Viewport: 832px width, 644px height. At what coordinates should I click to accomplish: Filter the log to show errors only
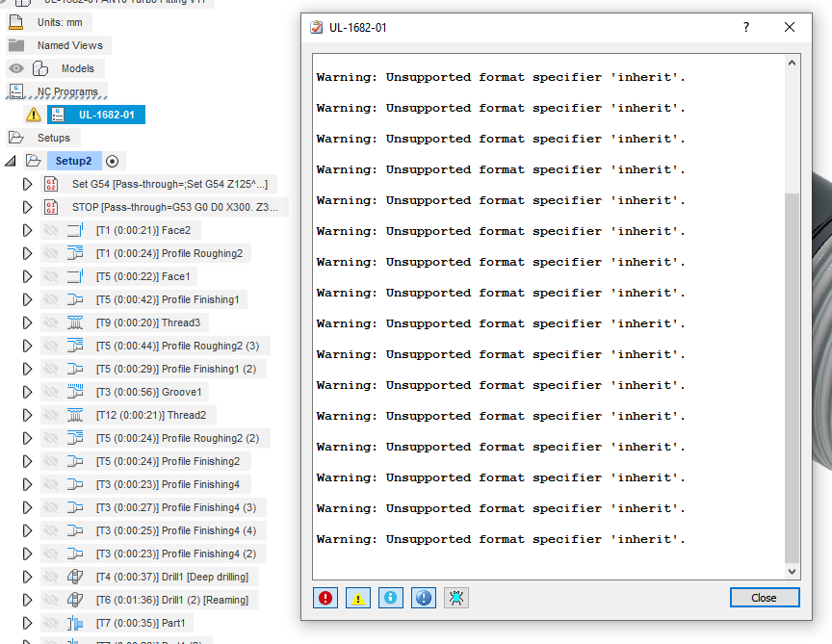pos(325,598)
